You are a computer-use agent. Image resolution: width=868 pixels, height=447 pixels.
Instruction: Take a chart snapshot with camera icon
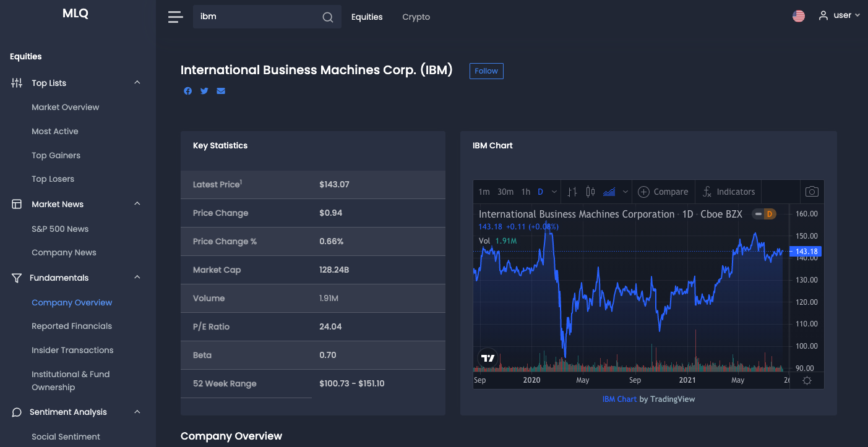[x=812, y=192]
